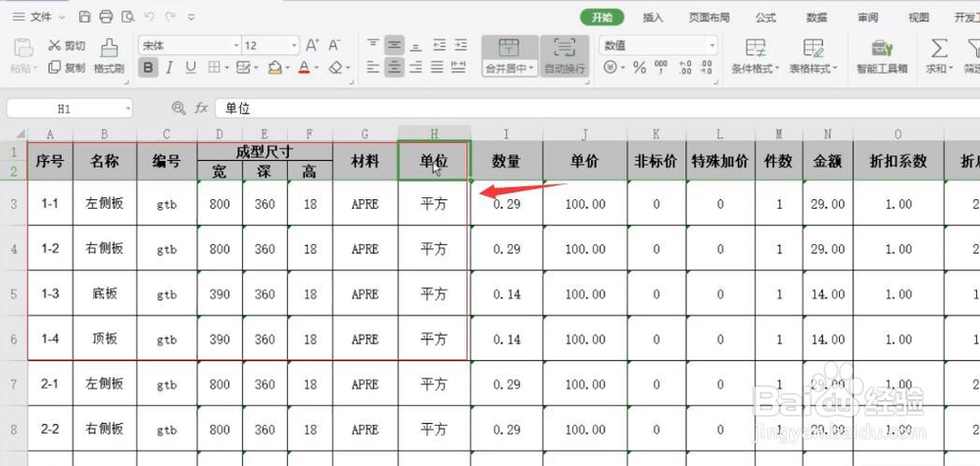Screen dimensions: 980x466
Task: Click the Undo arrow icon
Action: coord(149,17)
